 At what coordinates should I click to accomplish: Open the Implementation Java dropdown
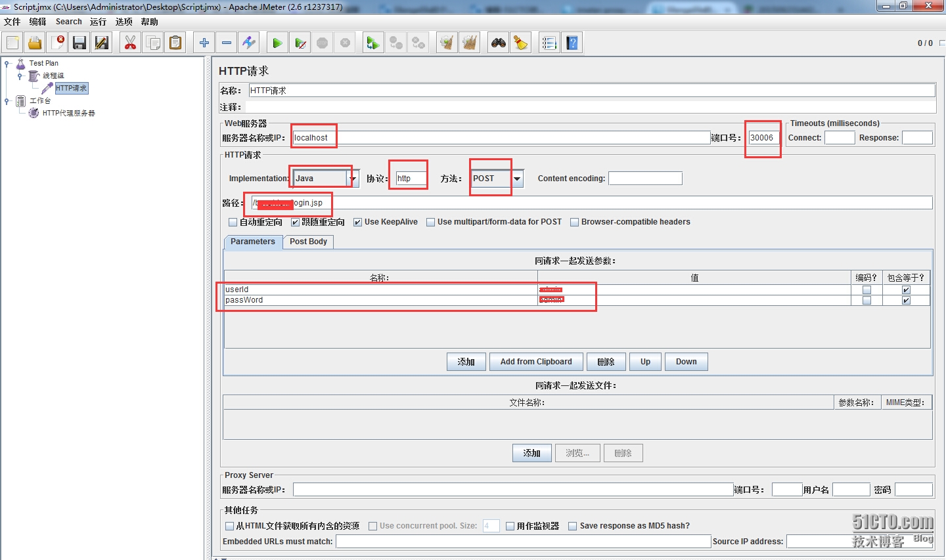[x=353, y=179]
